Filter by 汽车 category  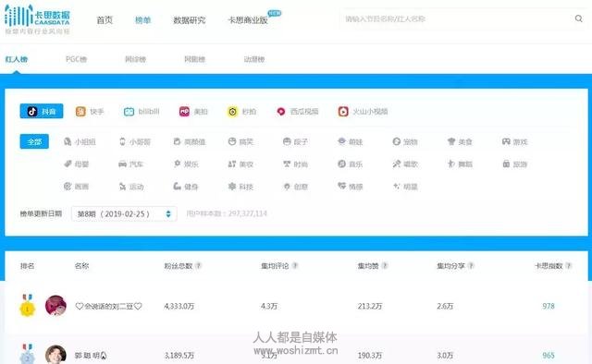tap(131, 164)
